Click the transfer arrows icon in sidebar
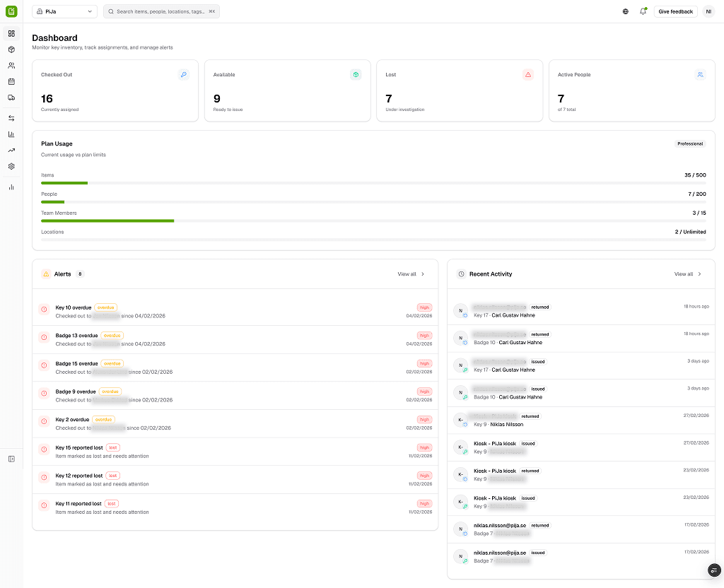The height and width of the screenshot is (588, 724). (11, 118)
